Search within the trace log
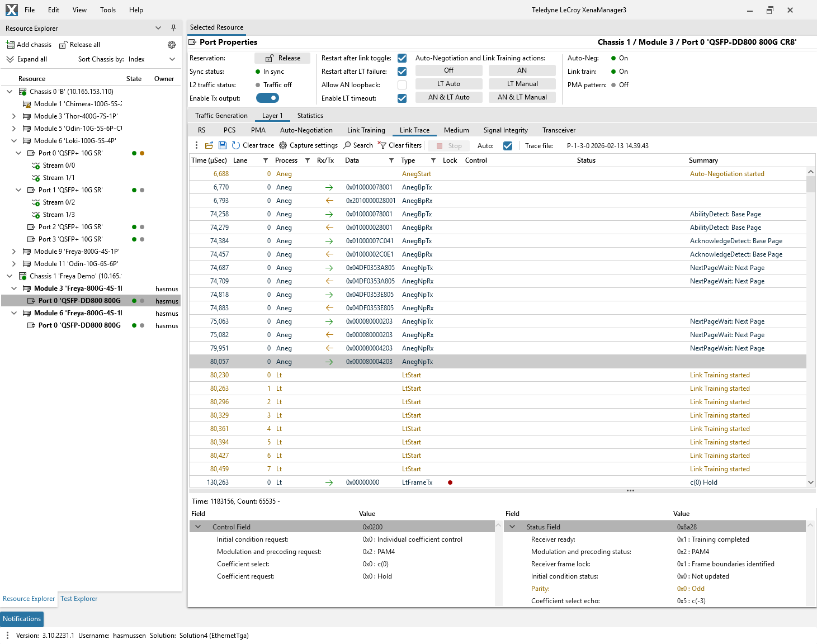This screenshot has width=817, height=644. click(x=358, y=145)
